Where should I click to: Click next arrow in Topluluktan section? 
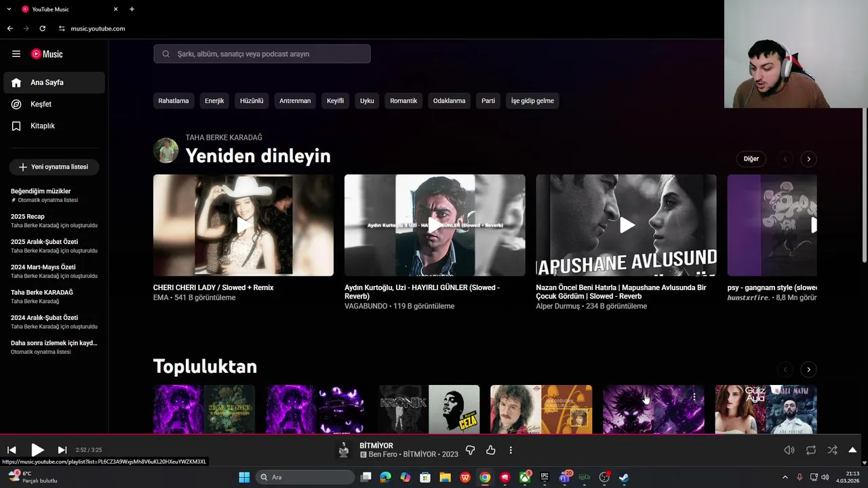tap(808, 369)
